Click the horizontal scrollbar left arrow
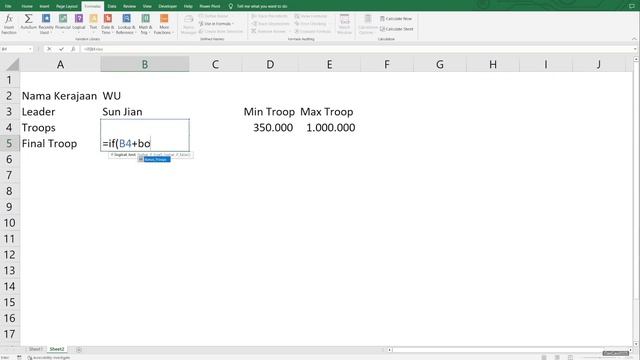640x360 pixels. click(389, 350)
